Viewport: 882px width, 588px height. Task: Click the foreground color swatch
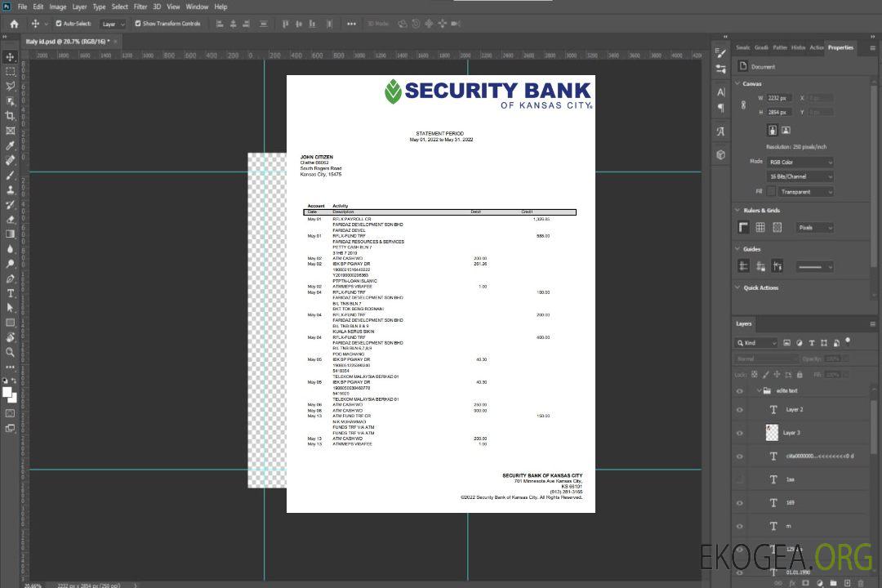7,393
